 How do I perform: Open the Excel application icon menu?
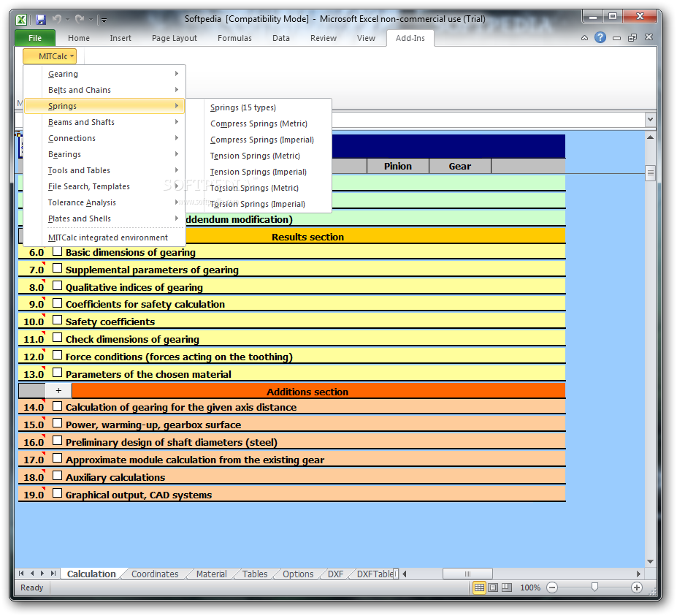coord(21,20)
